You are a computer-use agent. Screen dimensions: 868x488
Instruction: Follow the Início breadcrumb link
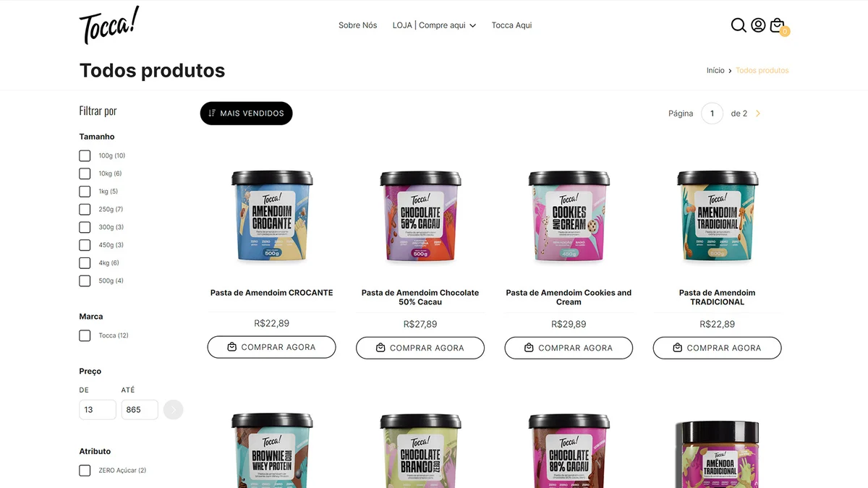click(x=715, y=70)
